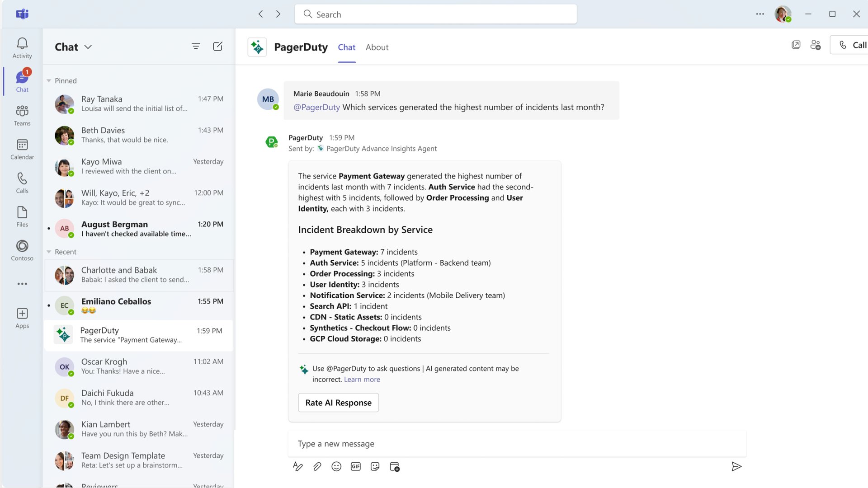Open the Activity feed
This screenshot has height=488, width=868.
(22, 48)
